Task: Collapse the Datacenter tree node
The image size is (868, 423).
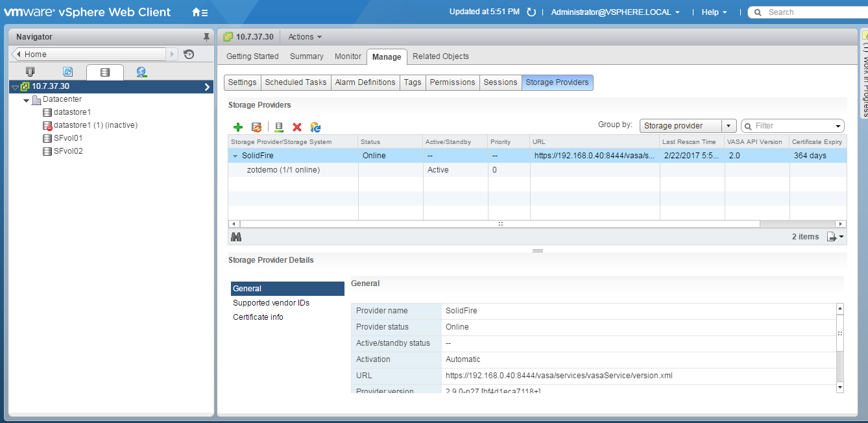Action: point(27,100)
